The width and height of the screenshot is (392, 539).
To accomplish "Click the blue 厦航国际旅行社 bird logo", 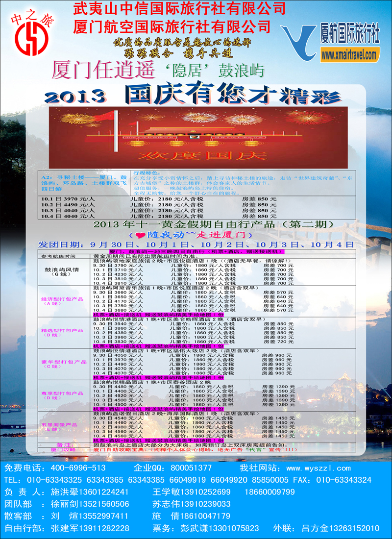I will [x=297, y=43].
